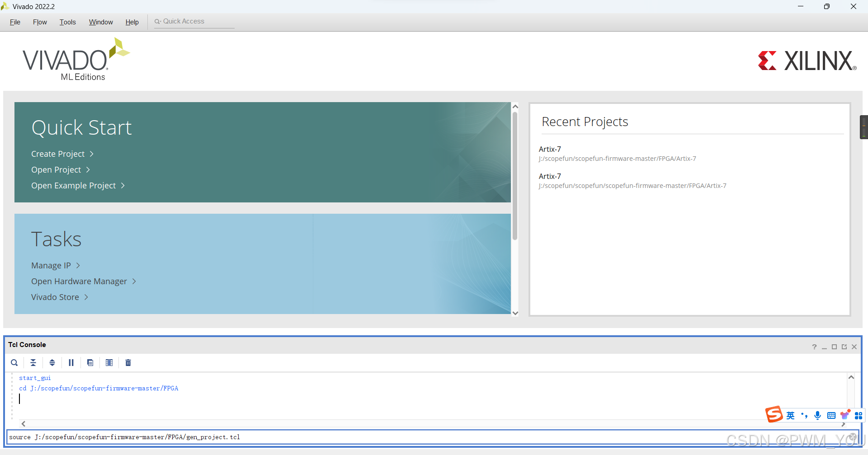Click Manage IP under Tasks
The width and height of the screenshot is (868, 455).
pyautogui.click(x=51, y=266)
